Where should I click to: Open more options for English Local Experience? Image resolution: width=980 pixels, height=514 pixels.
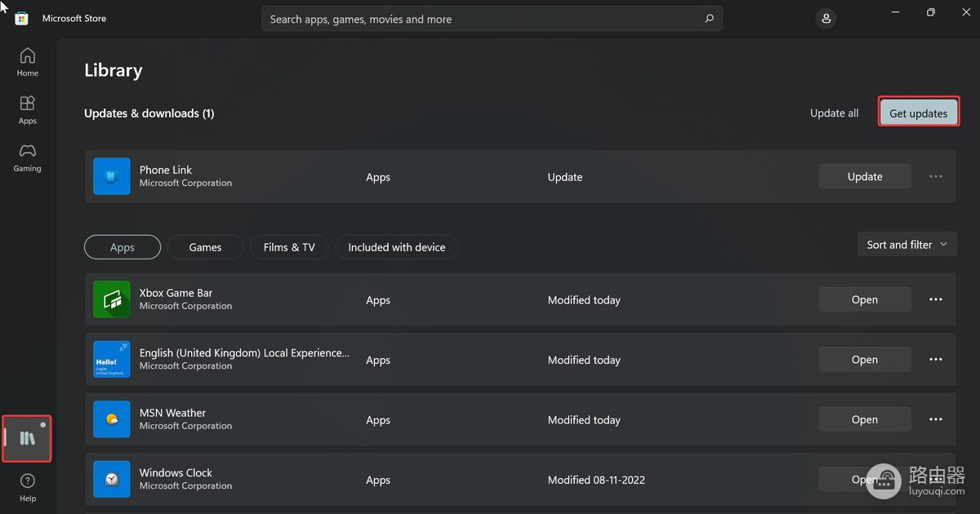pos(936,360)
